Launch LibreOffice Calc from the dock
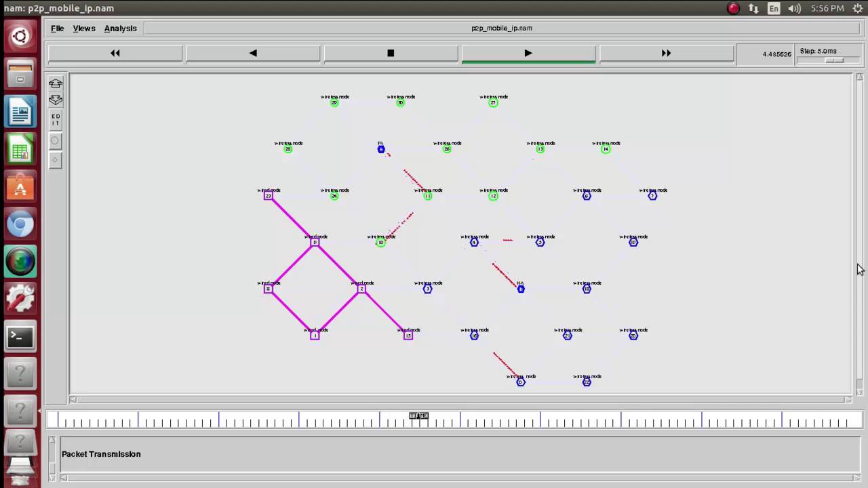The width and height of the screenshot is (868, 488). click(20, 150)
